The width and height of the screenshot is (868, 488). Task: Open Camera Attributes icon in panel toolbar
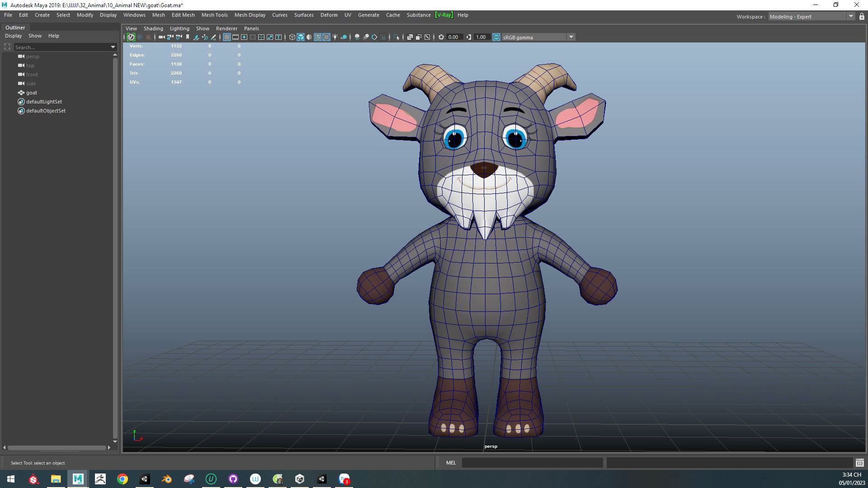(x=179, y=37)
